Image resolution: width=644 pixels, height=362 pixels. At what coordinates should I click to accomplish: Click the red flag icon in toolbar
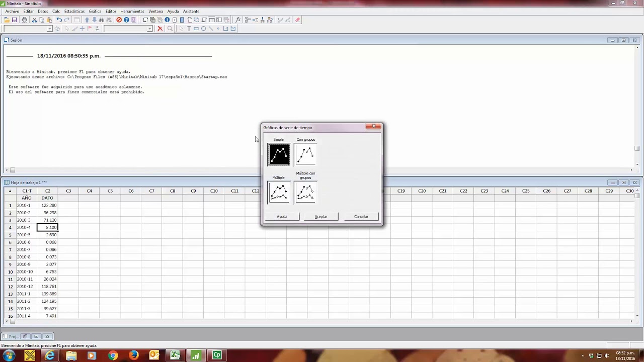pyautogui.click(x=90, y=29)
